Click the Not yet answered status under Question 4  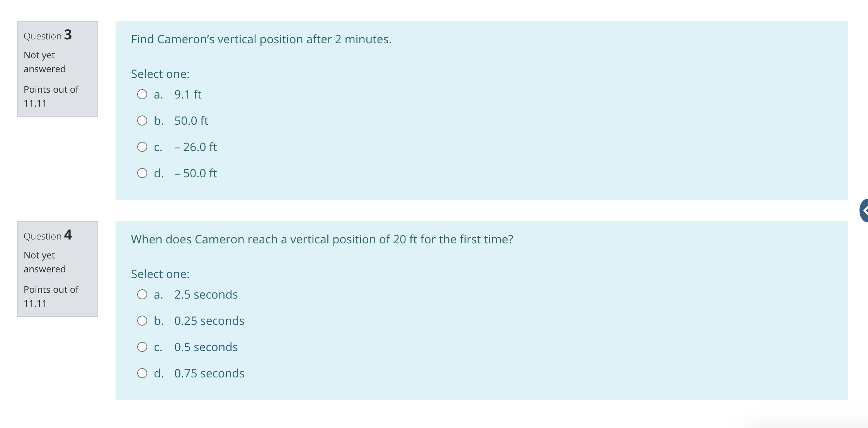(x=44, y=262)
